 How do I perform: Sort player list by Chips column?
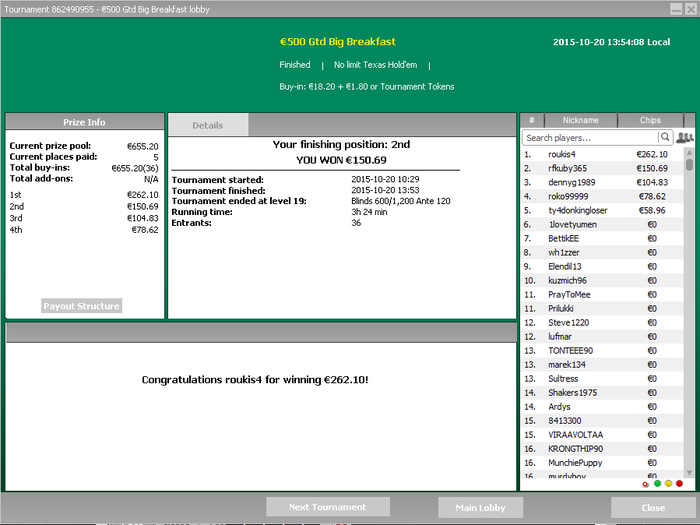(650, 121)
